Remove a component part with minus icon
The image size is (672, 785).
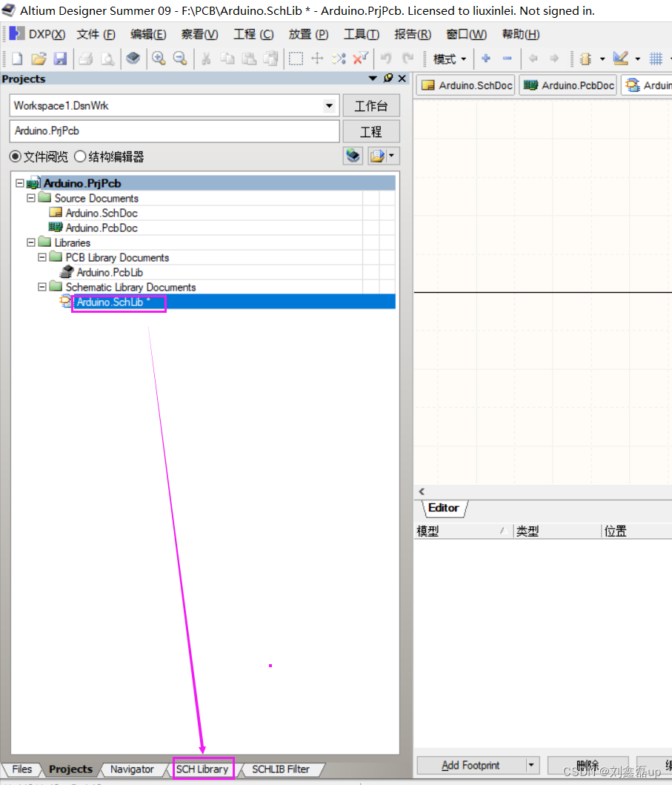(x=507, y=59)
